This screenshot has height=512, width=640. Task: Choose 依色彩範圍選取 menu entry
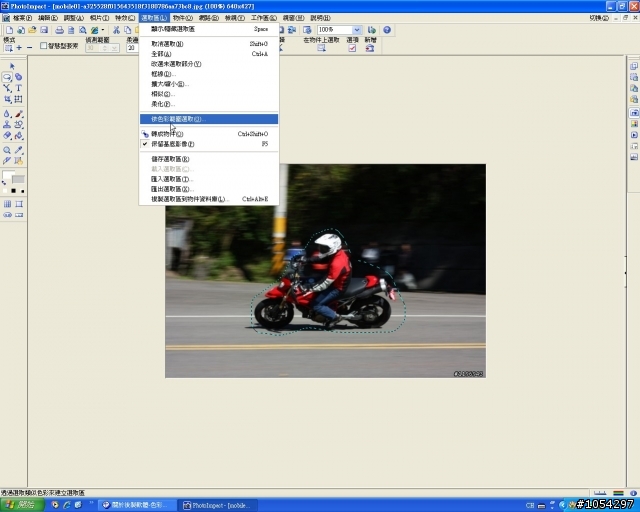pos(209,119)
